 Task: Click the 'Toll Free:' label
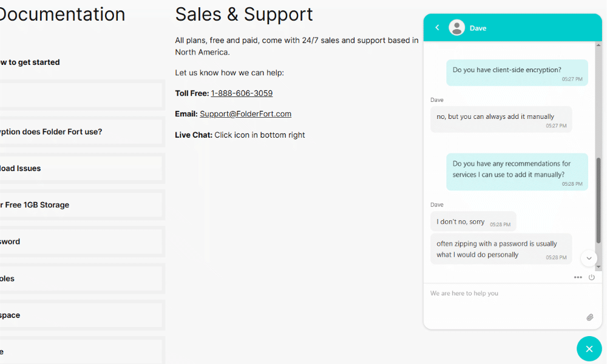[x=192, y=93]
